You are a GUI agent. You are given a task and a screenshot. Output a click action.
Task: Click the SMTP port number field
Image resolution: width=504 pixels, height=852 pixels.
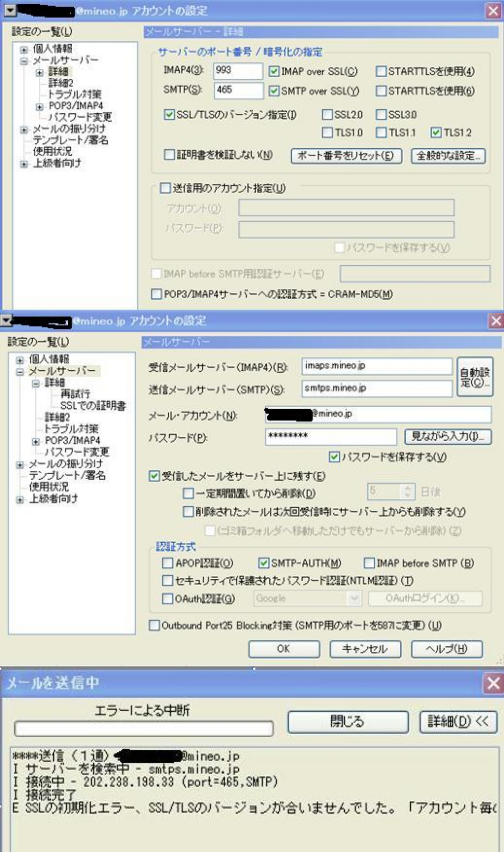tap(238, 90)
